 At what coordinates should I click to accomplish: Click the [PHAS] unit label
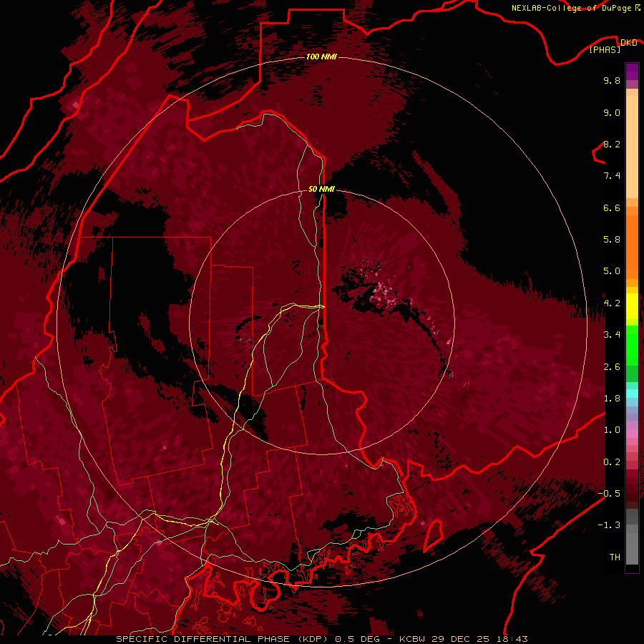605,50
